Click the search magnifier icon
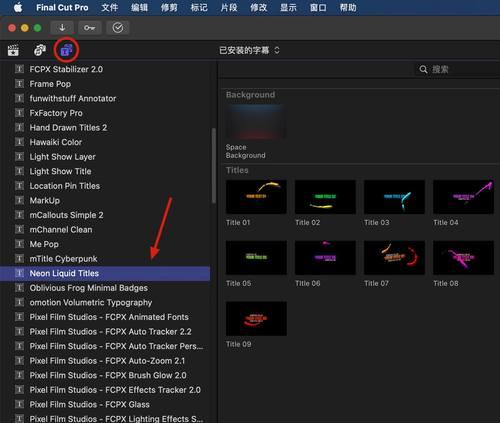Screen dimensions: 500x423 (x=423, y=69)
